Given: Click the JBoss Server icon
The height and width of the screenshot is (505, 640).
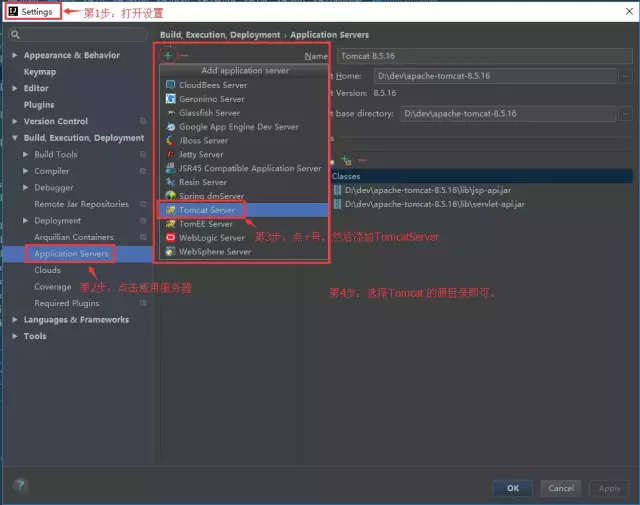Looking at the screenshot, I should pos(171,140).
